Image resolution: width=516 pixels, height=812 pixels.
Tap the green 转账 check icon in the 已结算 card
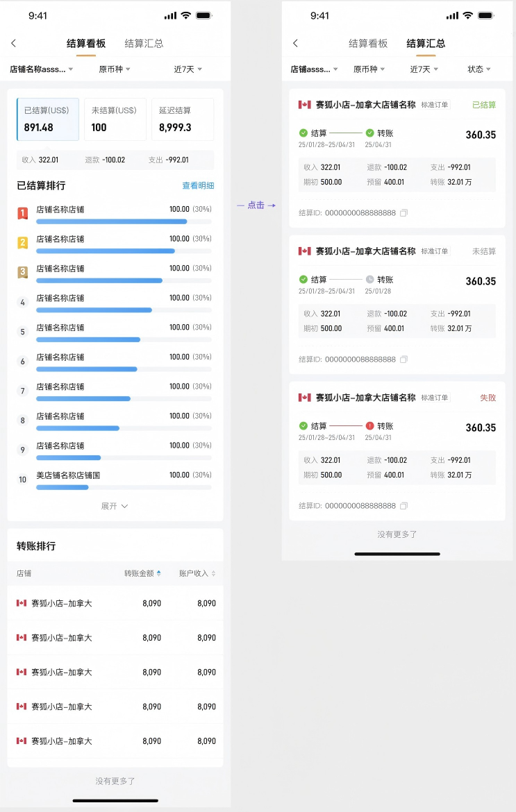click(x=370, y=133)
